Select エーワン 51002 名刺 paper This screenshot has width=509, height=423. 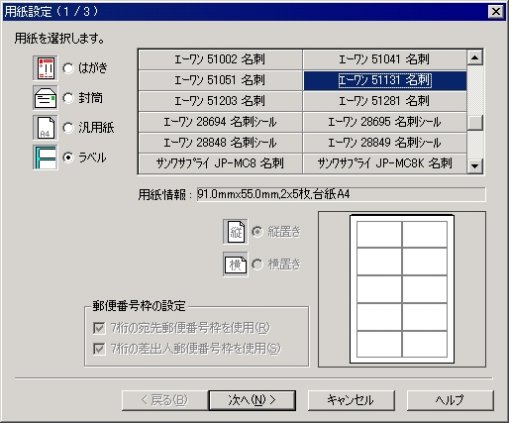(220, 60)
